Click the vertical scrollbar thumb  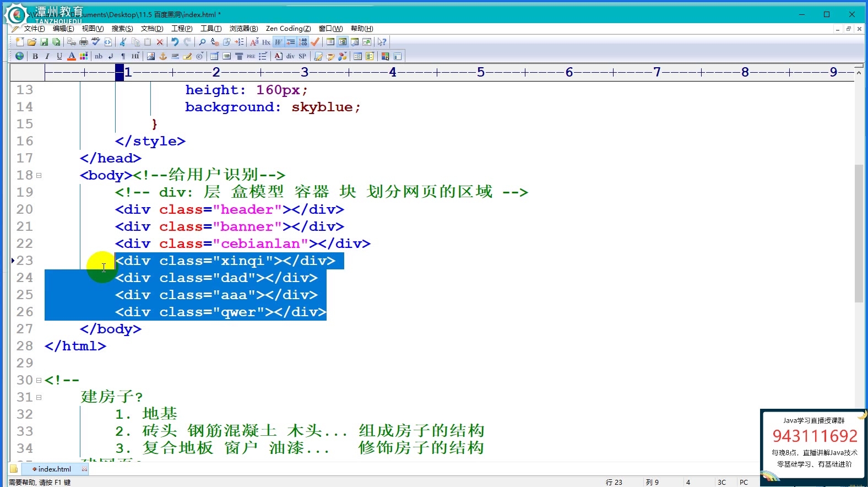(x=859, y=234)
